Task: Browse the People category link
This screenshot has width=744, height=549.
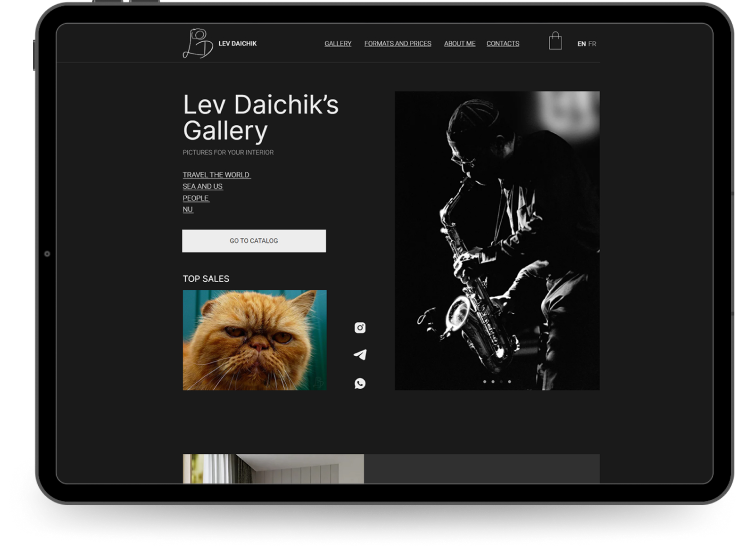Action: tap(195, 198)
